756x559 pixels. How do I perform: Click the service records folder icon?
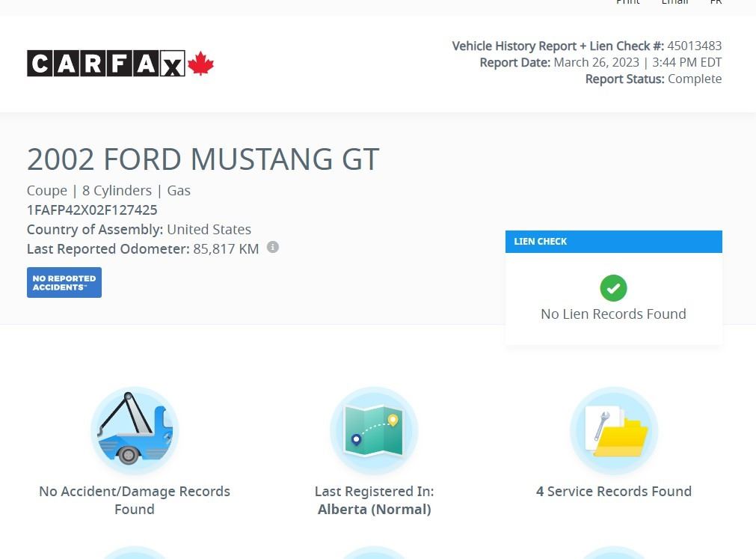[614, 430]
